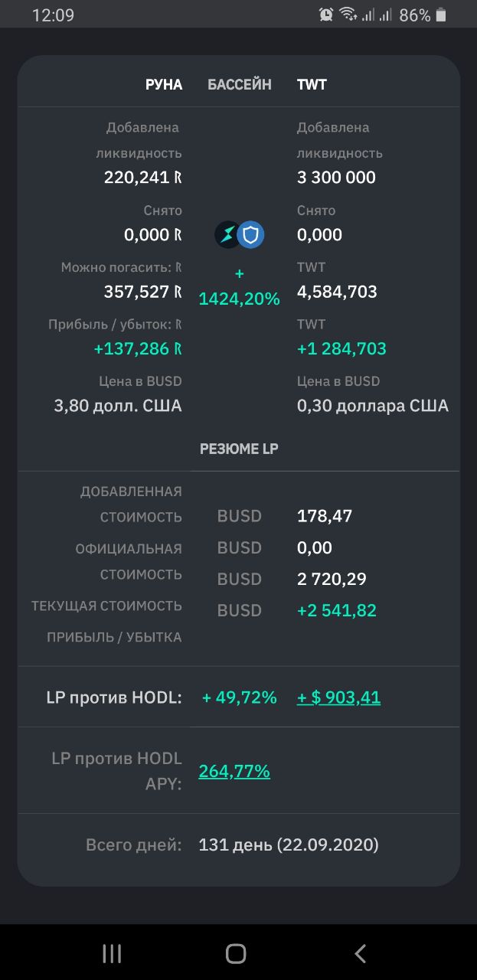The image size is (477, 980).
Task: Tap the +1 284,703 TWT profit value
Action: tap(341, 349)
